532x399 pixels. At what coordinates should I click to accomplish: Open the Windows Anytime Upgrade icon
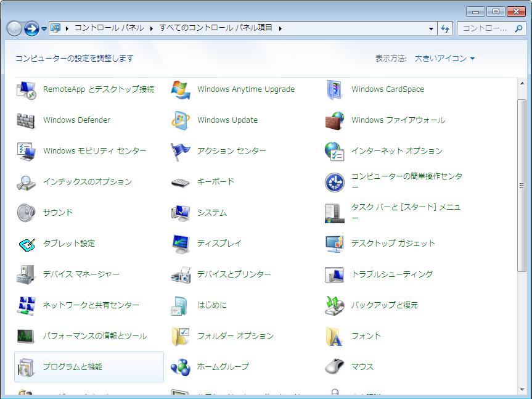point(181,90)
